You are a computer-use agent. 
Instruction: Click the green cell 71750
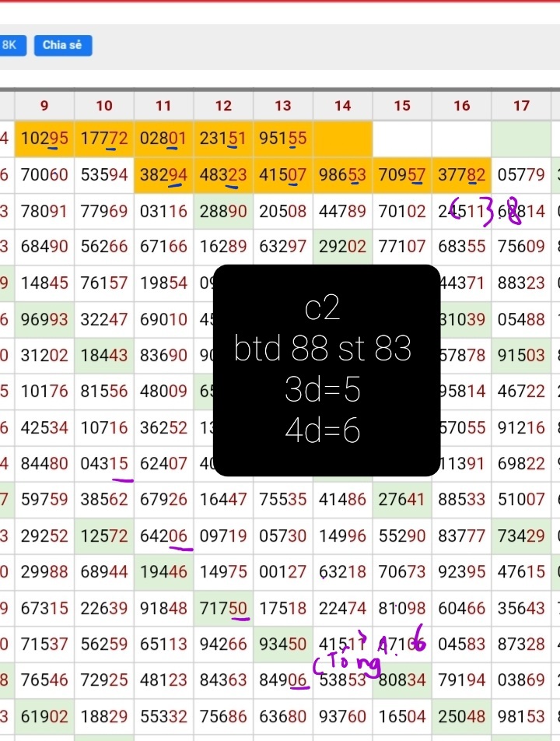tap(223, 609)
